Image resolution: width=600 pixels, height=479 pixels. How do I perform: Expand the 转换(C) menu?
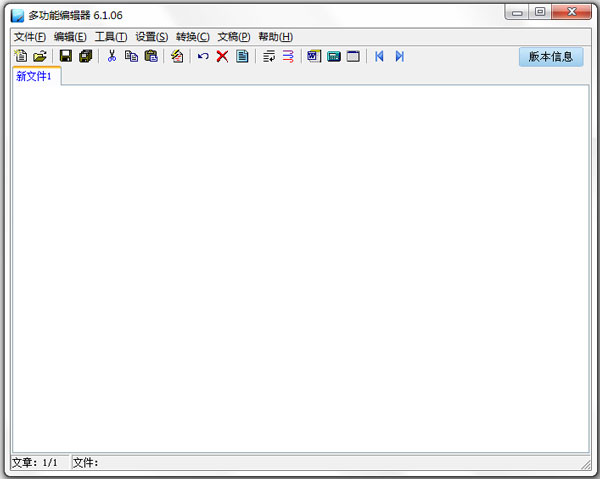coord(193,37)
